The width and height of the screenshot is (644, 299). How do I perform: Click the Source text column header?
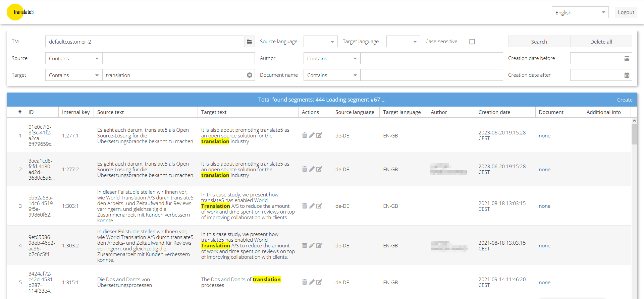111,112
